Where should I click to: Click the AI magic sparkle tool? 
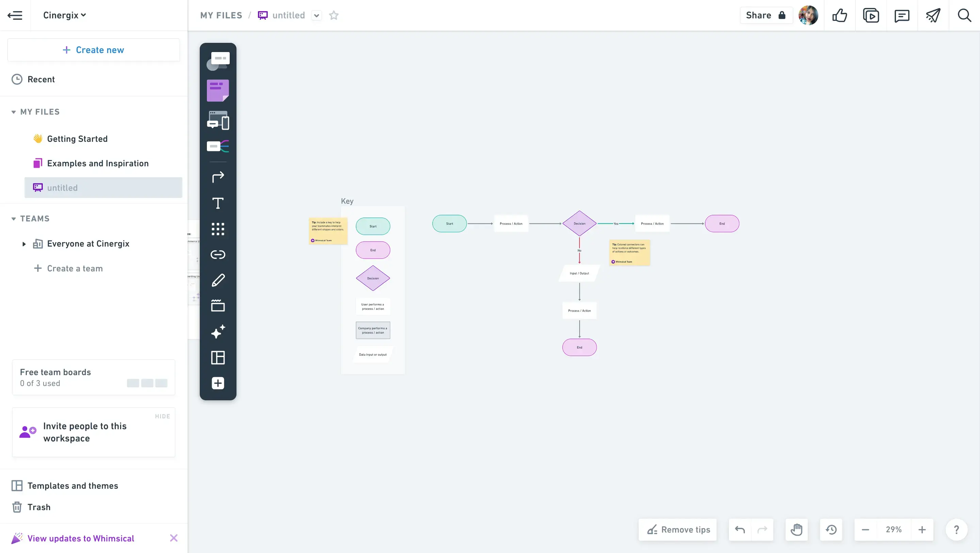point(217,332)
